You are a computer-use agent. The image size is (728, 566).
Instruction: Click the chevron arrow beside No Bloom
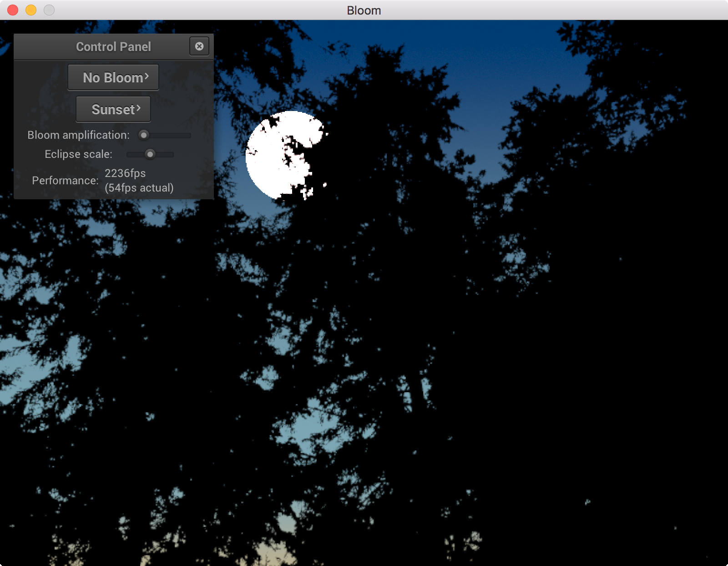[x=147, y=77]
